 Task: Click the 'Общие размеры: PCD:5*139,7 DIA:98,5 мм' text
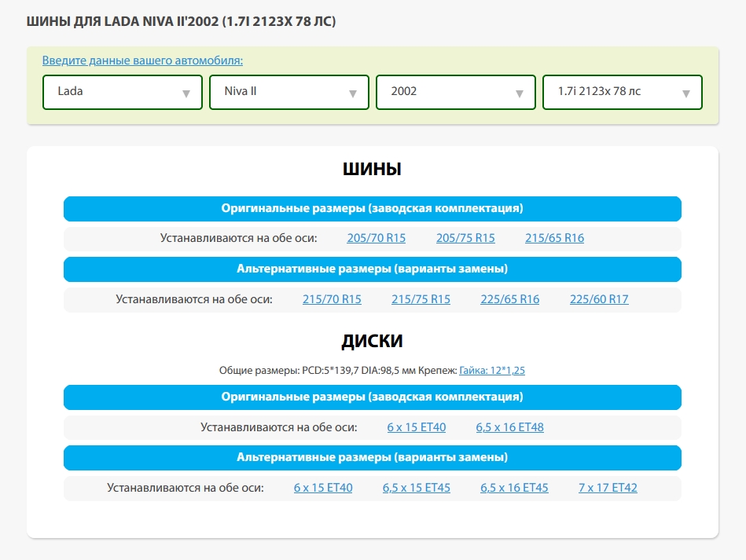(318, 371)
